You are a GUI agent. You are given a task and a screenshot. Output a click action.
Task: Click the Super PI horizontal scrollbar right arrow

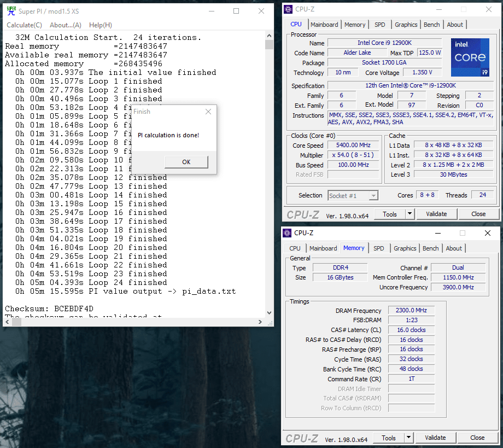click(x=260, y=322)
